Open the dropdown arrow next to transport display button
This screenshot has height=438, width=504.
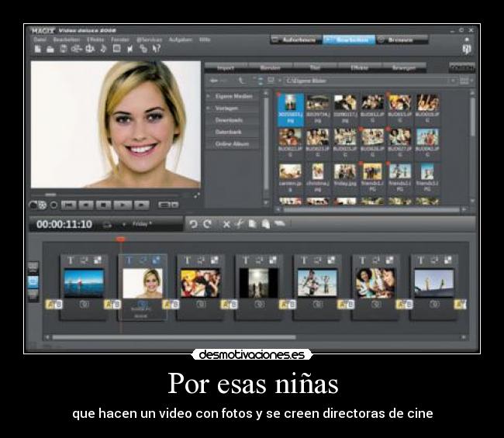[175, 205]
